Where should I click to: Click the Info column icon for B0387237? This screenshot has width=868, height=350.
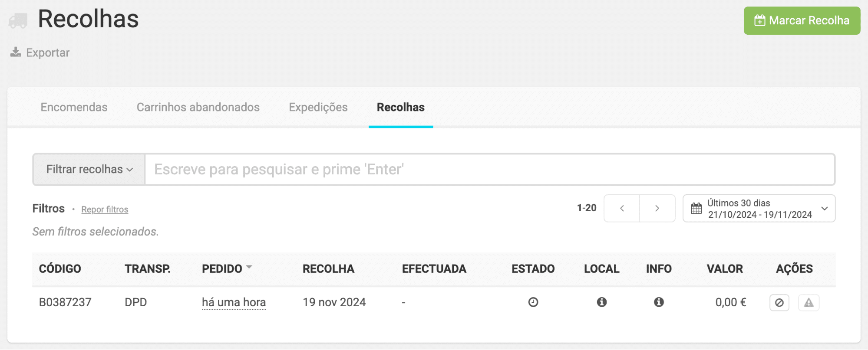(659, 302)
